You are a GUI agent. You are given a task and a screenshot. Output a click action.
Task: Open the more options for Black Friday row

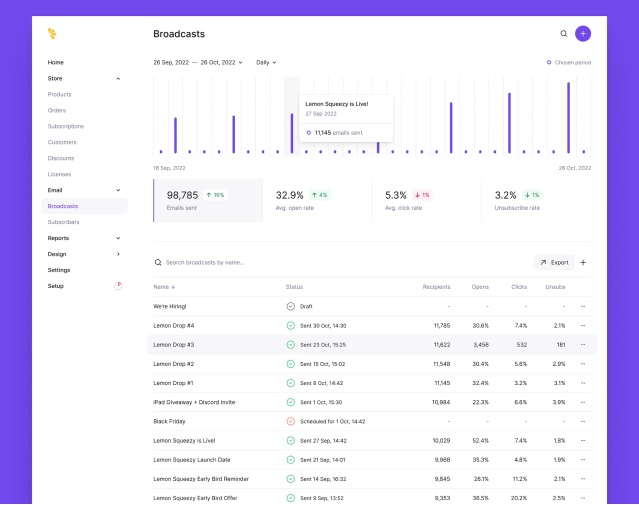click(x=583, y=421)
